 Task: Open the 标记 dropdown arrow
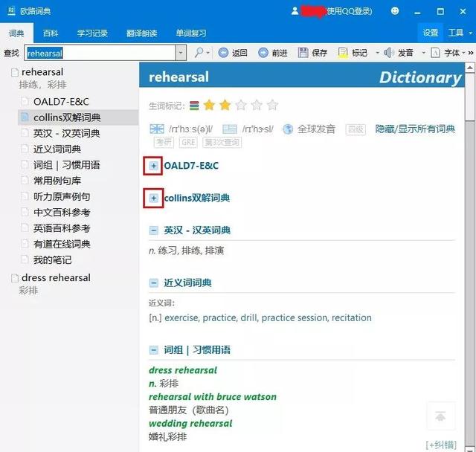377,53
